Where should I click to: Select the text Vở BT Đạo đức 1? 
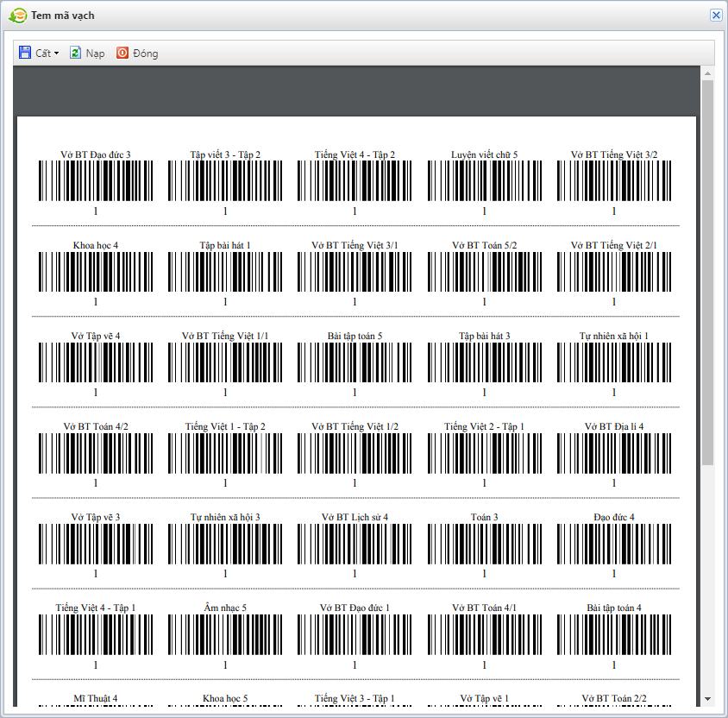[x=355, y=608]
